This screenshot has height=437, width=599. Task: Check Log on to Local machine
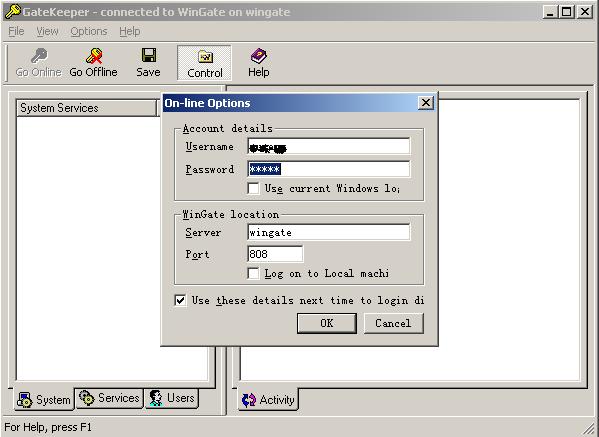point(254,274)
